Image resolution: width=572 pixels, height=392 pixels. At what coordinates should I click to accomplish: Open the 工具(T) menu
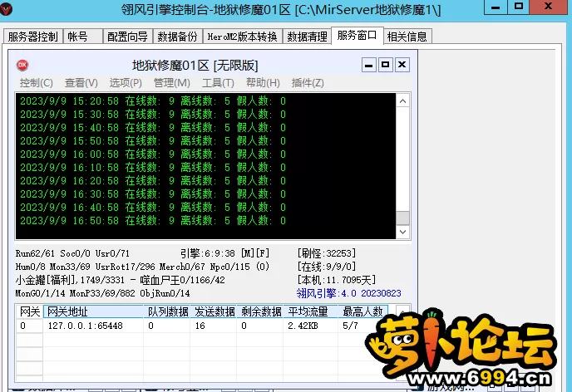click(218, 83)
